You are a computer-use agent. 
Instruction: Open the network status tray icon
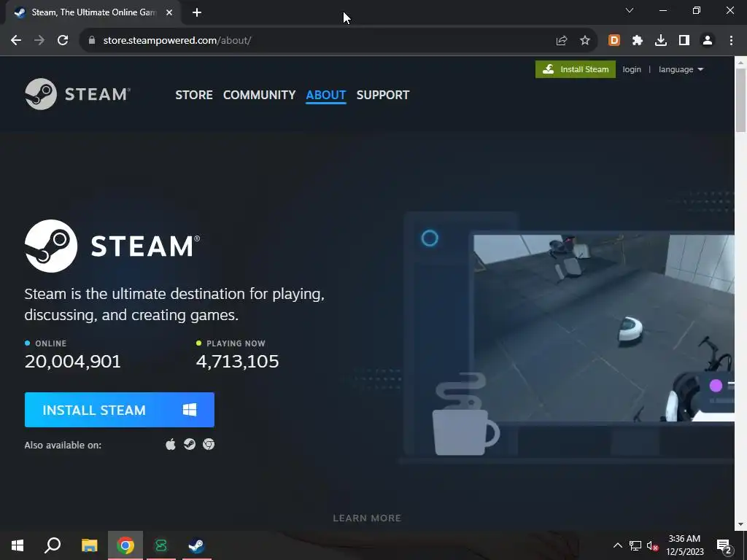(635, 545)
